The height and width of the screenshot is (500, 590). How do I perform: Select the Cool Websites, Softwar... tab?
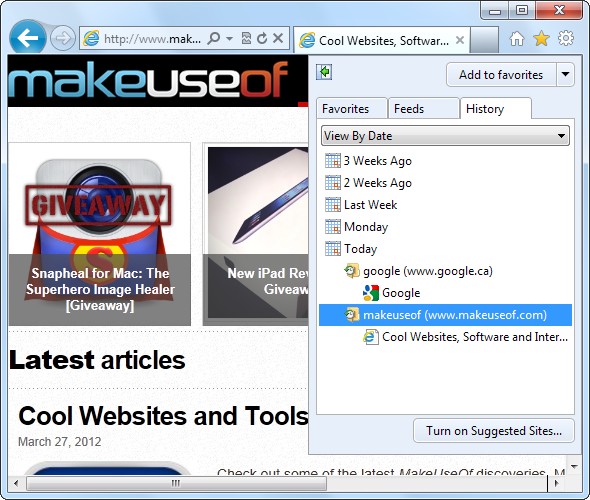(x=381, y=40)
